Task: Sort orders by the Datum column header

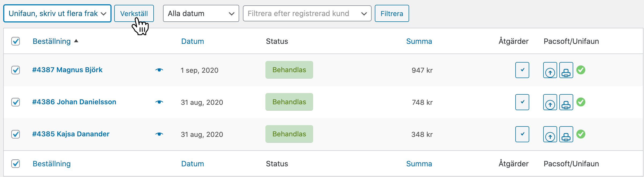Action: (193, 41)
